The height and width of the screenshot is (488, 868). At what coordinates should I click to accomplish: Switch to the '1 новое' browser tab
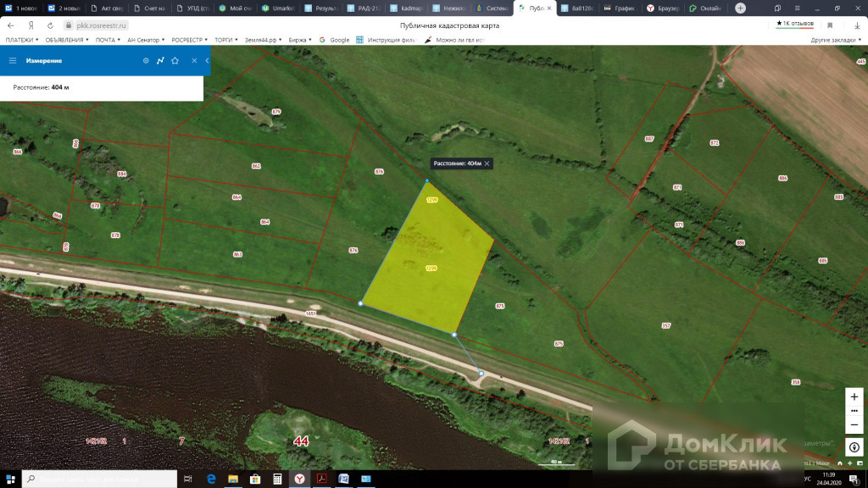point(21,8)
